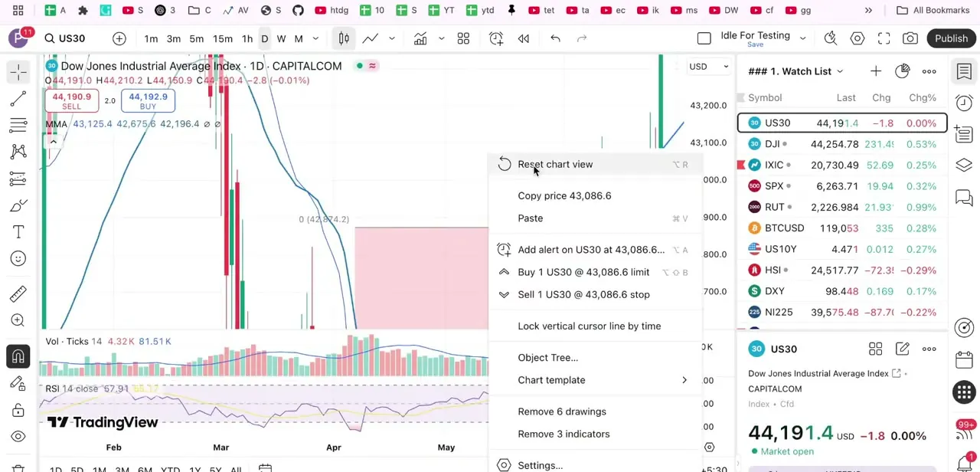
Task: Open the Chart template submenu
Action: tap(596, 380)
